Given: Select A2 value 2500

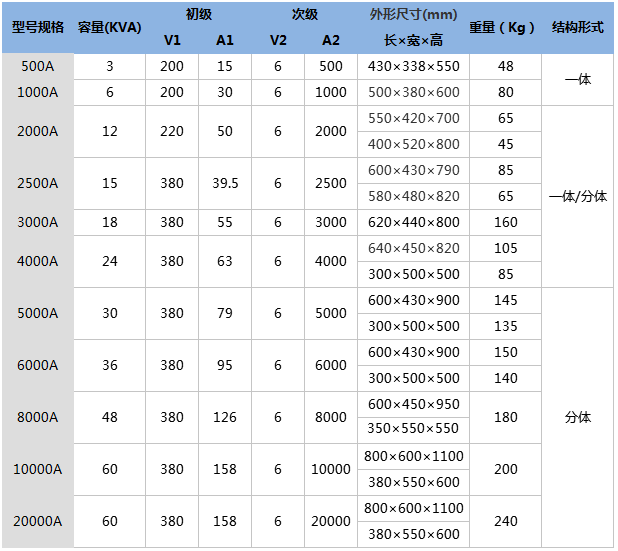Looking at the screenshot, I should click(x=331, y=183).
